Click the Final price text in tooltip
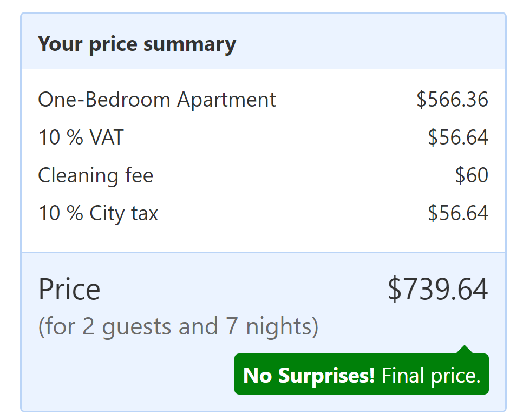This screenshot has height=420, width=523. 429,374
